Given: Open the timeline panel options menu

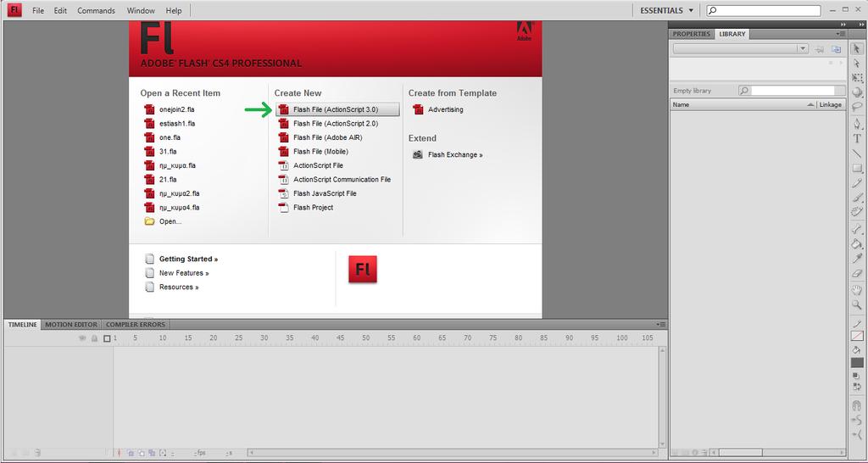Looking at the screenshot, I should pyautogui.click(x=661, y=325).
